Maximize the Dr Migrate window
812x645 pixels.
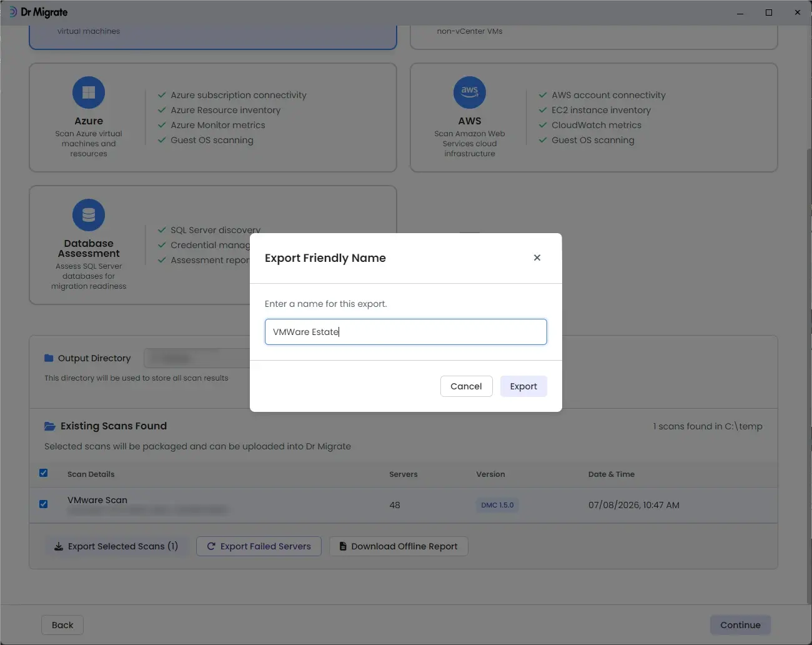pyautogui.click(x=769, y=12)
